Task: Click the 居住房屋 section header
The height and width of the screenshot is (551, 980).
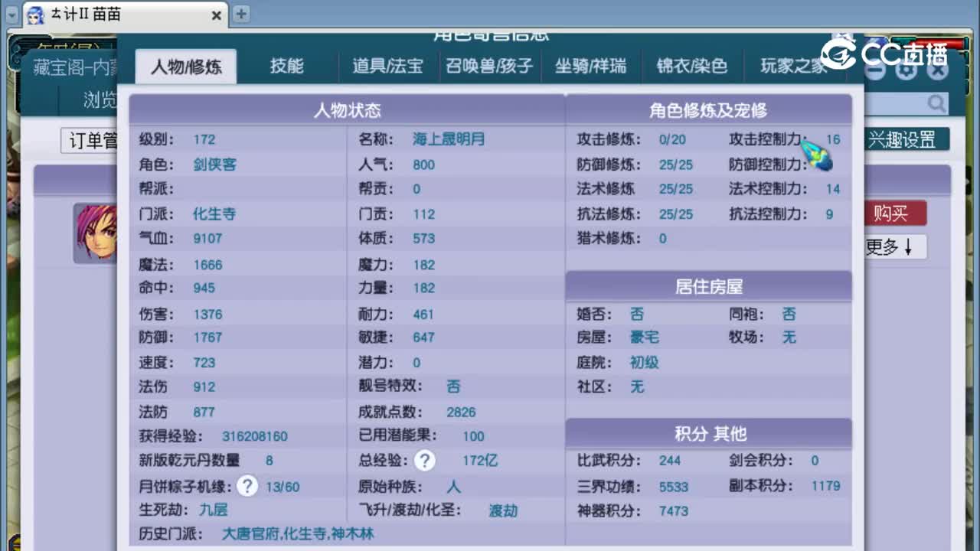Action: (x=708, y=287)
